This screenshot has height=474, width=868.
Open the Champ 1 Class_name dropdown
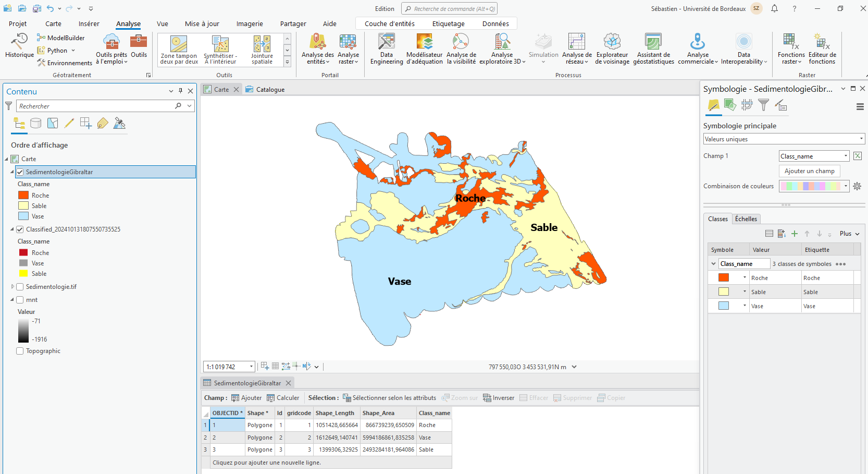(814, 156)
